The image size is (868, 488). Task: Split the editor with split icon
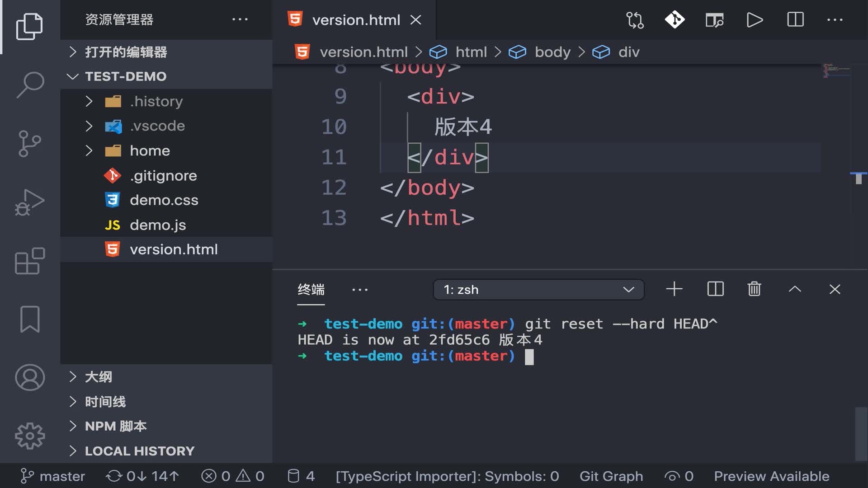795,20
